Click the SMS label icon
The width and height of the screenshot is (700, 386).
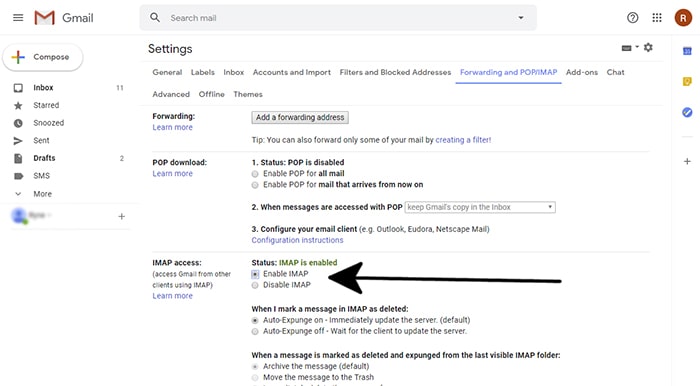click(18, 176)
